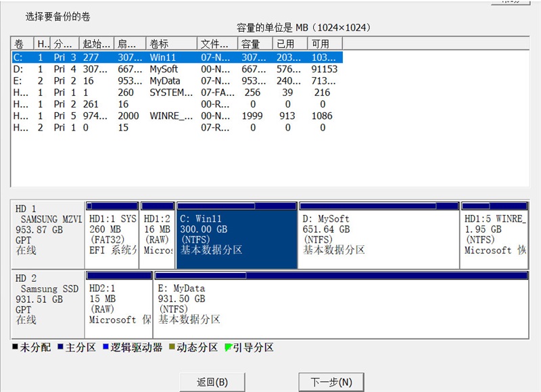Click the 返回(B) back button
The height and width of the screenshot is (392, 541).
click(212, 382)
